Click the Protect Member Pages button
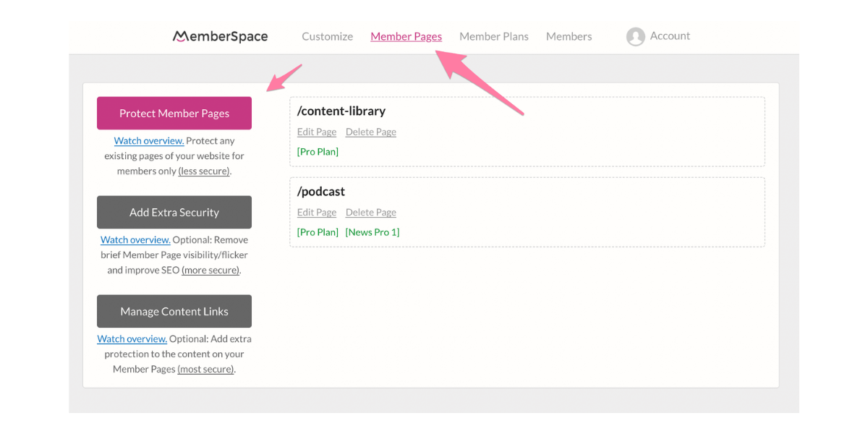The image size is (868, 434). pyautogui.click(x=174, y=114)
